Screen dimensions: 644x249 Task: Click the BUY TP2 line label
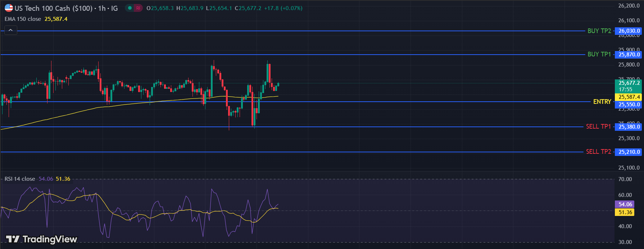pos(599,31)
